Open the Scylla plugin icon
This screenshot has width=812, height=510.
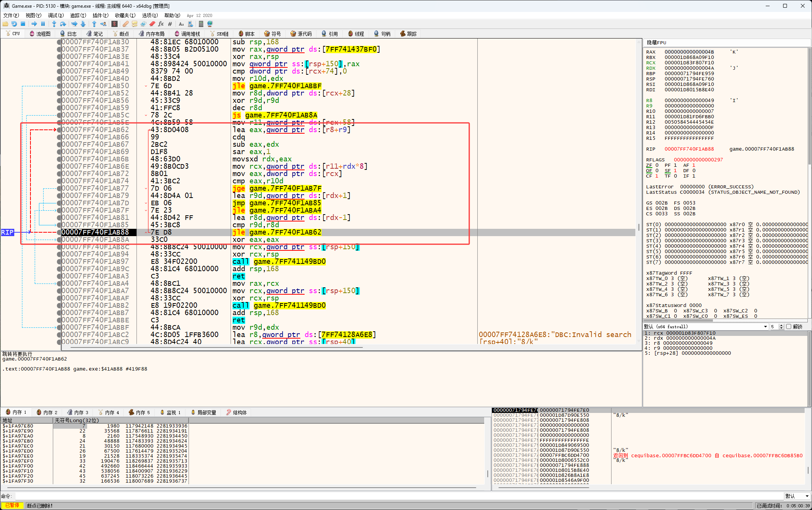(x=115, y=24)
